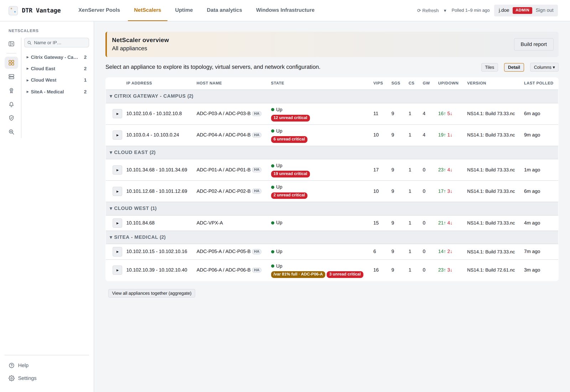Open the refresh interval dropdown arrow

pyautogui.click(x=445, y=10)
